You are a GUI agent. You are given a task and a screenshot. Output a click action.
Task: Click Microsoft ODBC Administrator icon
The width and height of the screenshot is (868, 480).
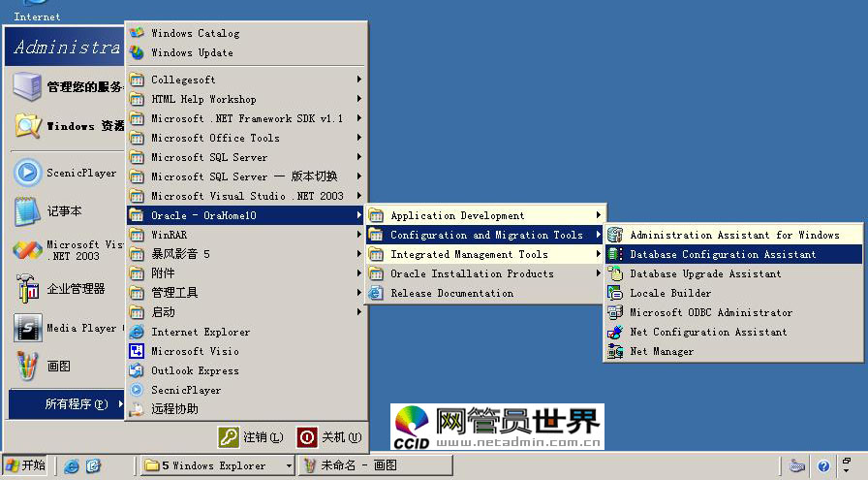[615, 312]
